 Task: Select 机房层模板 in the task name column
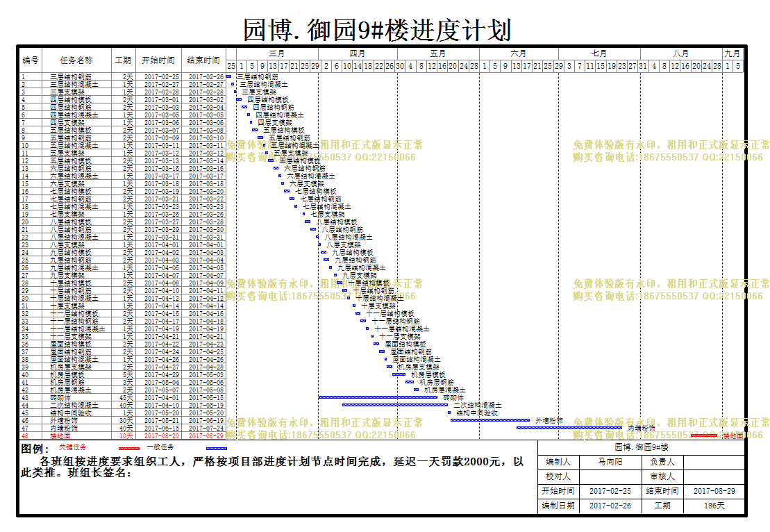67,375
